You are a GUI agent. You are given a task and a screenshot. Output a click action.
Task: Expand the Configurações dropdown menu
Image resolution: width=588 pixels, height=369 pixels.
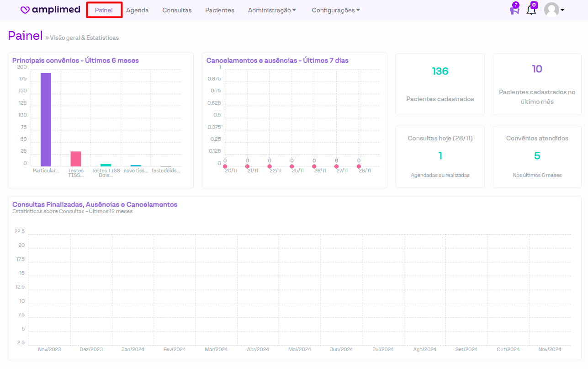336,10
